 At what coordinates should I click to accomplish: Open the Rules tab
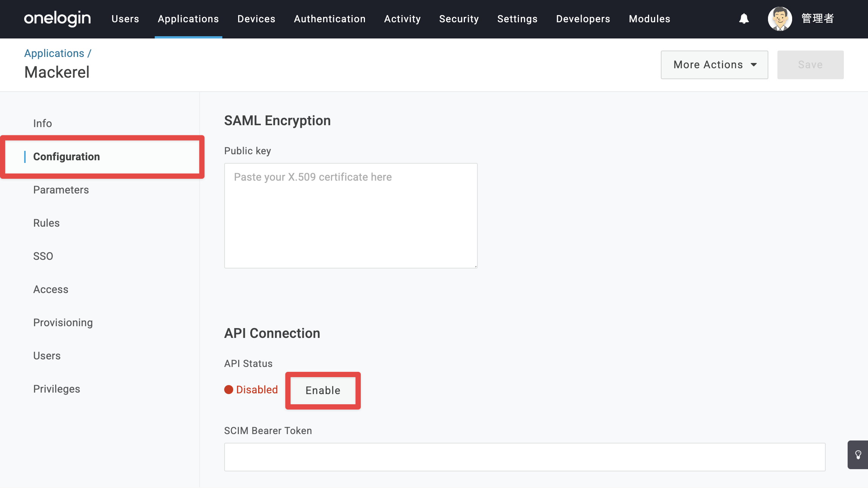coord(46,223)
